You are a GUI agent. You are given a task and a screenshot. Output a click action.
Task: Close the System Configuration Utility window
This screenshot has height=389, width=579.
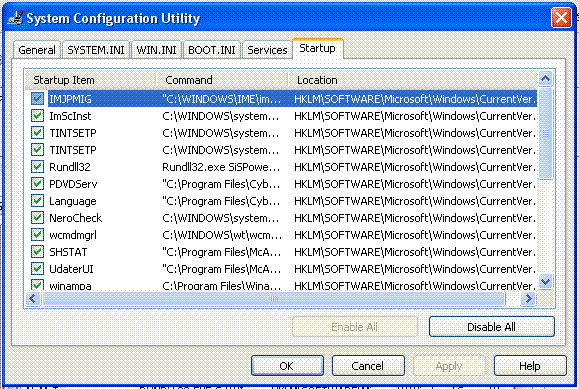point(561,17)
